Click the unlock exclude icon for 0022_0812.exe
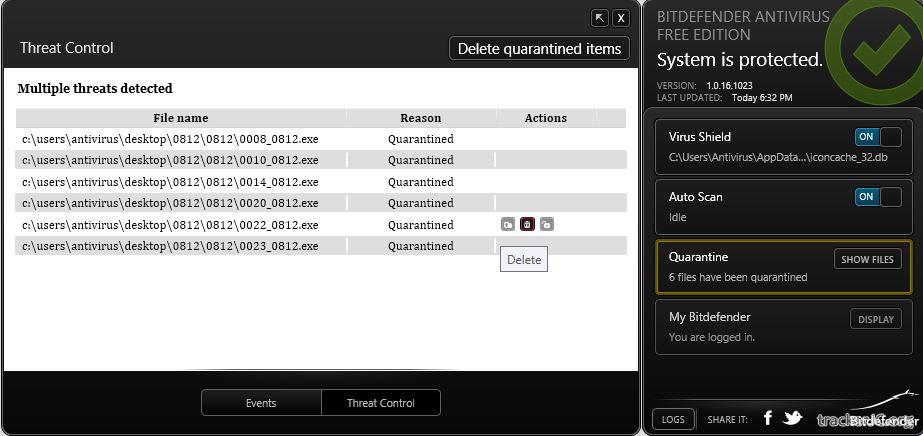This screenshot has width=923, height=436. click(x=546, y=225)
